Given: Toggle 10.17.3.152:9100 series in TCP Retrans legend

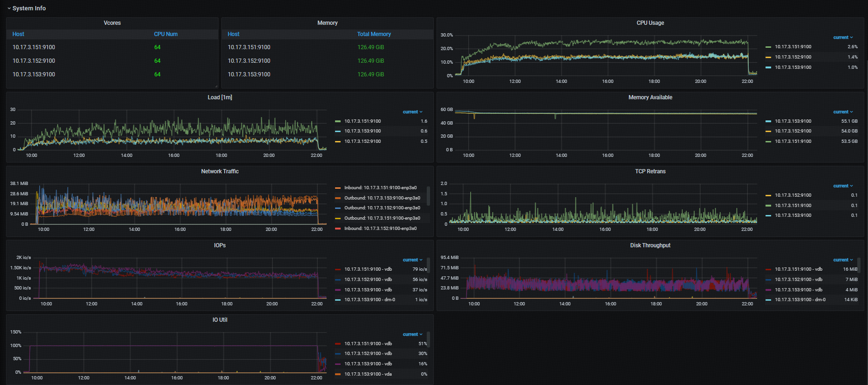Looking at the screenshot, I should coord(793,195).
